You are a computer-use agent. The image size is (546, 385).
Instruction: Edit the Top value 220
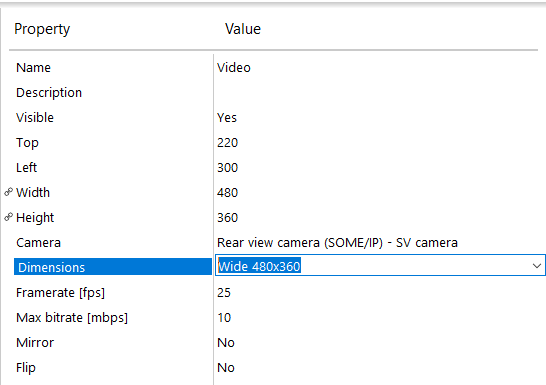tap(227, 143)
